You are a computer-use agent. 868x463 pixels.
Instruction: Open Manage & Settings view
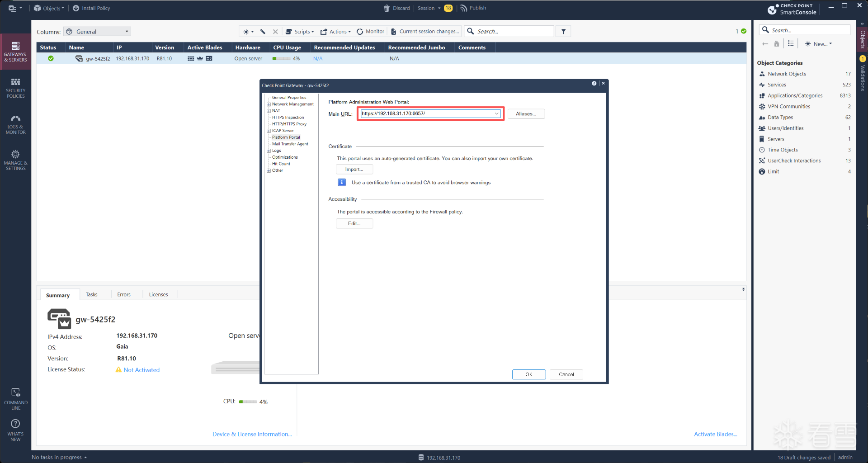15,160
